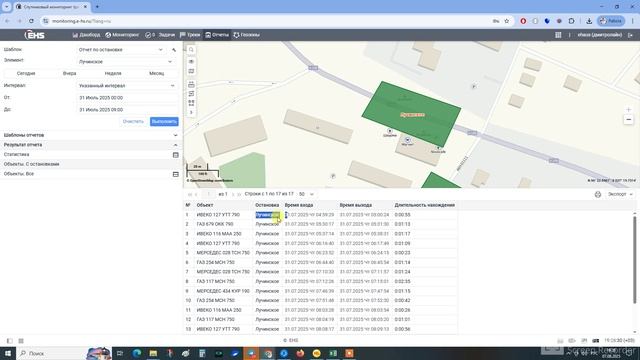The width and height of the screenshot is (640, 360).
Task: Click the map ruler measure icon
Action: (x=191, y=84)
